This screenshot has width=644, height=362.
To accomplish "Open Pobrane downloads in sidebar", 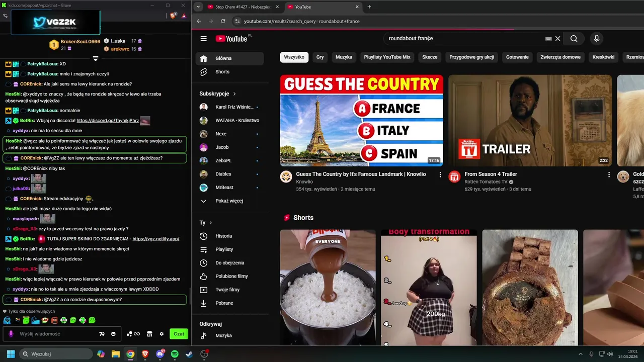I will [229, 303].
